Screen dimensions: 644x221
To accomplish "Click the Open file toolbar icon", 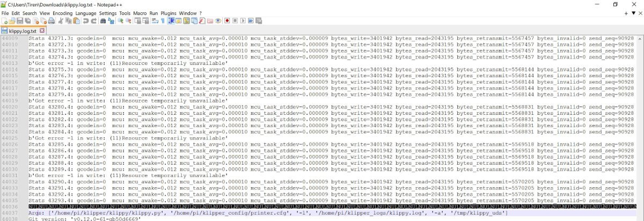I will point(12,21).
